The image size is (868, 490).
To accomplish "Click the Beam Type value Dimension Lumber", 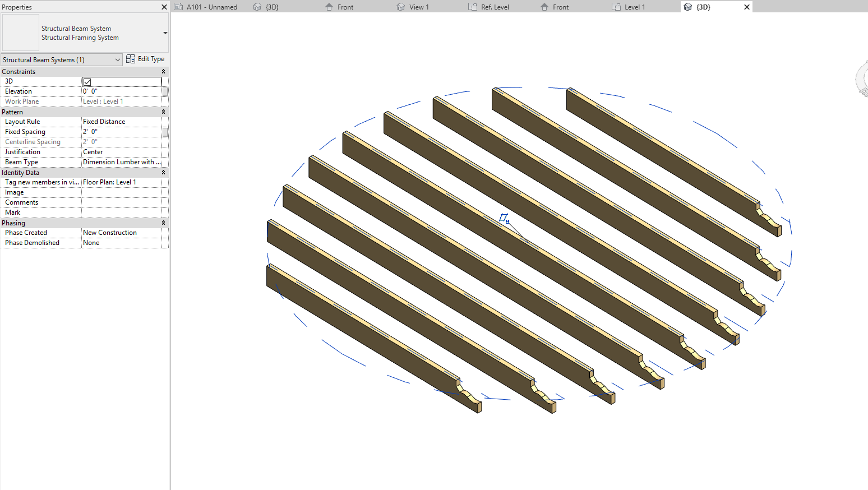I will (121, 161).
